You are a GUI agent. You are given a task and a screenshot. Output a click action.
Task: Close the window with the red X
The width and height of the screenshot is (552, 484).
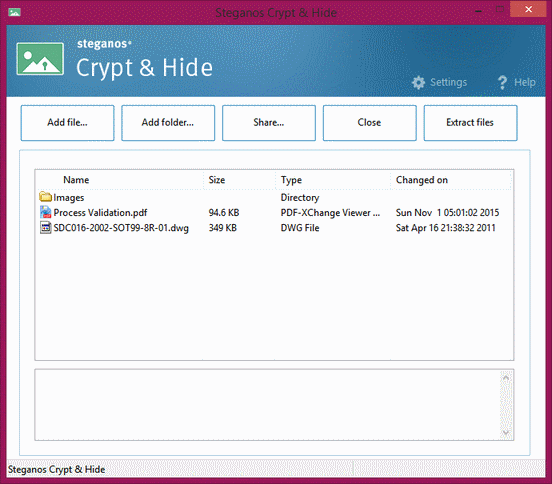click(528, 10)
